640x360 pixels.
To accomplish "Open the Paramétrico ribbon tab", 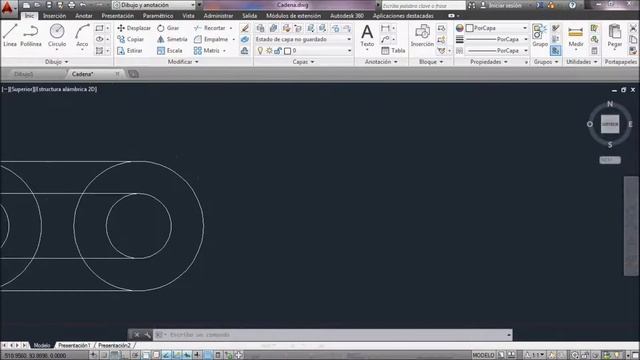I will [x=158, y=16].
